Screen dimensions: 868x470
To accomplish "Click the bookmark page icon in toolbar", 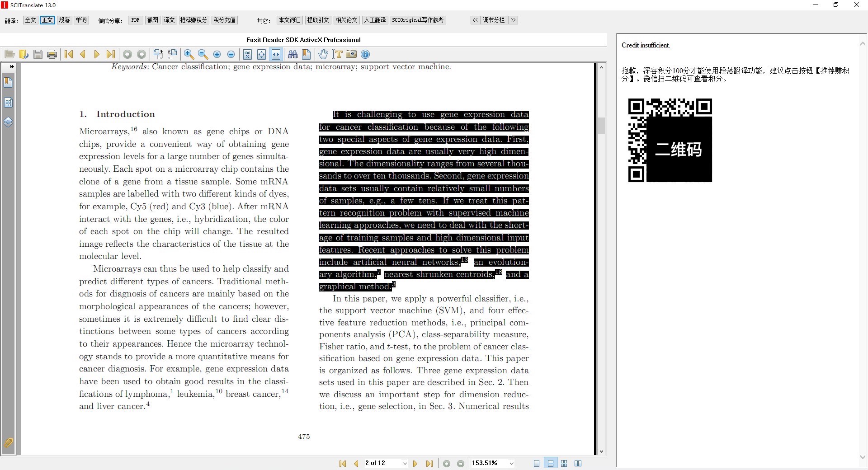I will click(307, 54).
